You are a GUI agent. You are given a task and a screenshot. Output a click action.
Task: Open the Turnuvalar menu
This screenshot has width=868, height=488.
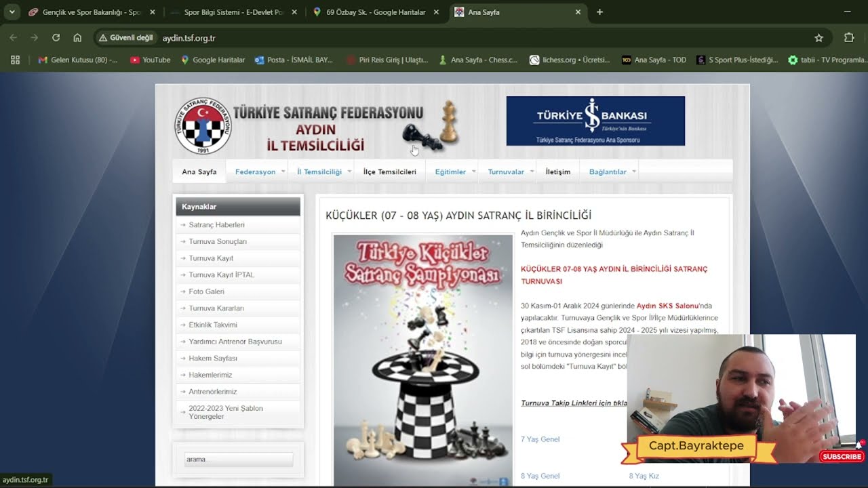pos(506,171)
